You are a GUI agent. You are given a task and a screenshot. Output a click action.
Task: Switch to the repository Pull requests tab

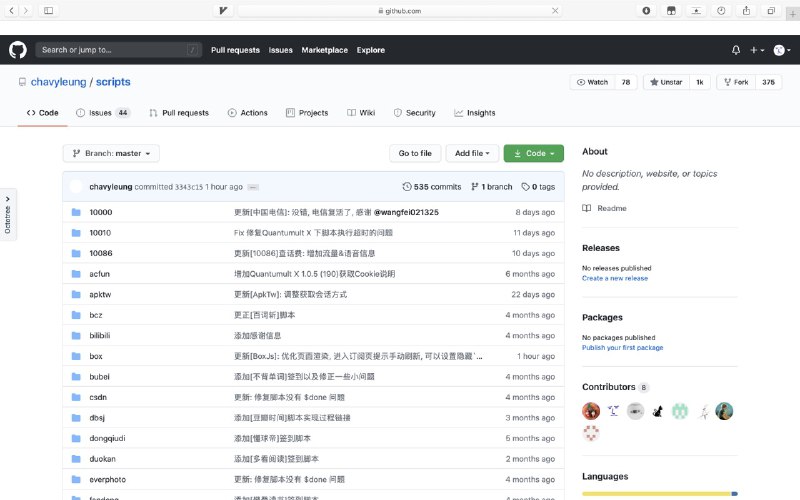point(179,113)
